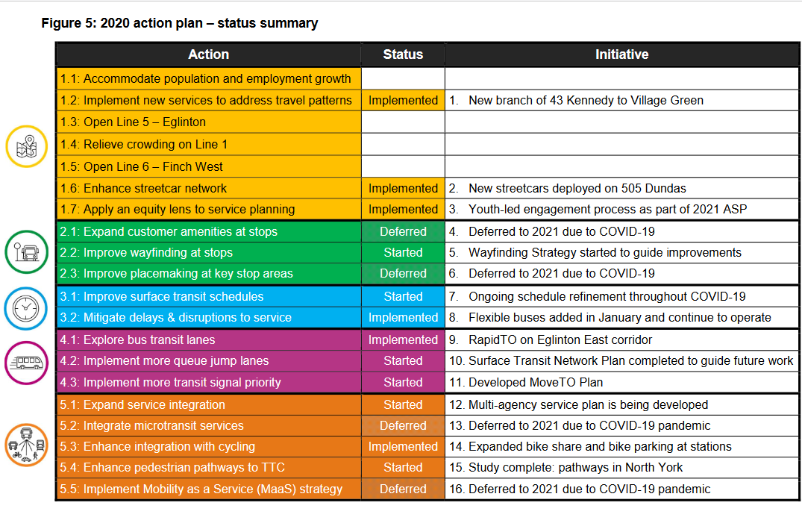This screenshot has height=532, width=802.
Task: Click the Deferred status for action 2.1
Action: point(403,232)
